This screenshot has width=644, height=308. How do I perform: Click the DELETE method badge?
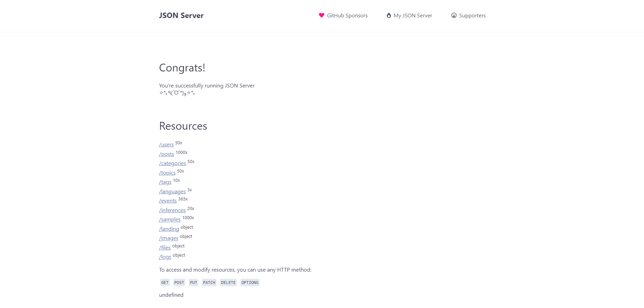pyautogui.click(x=228, y=282)
